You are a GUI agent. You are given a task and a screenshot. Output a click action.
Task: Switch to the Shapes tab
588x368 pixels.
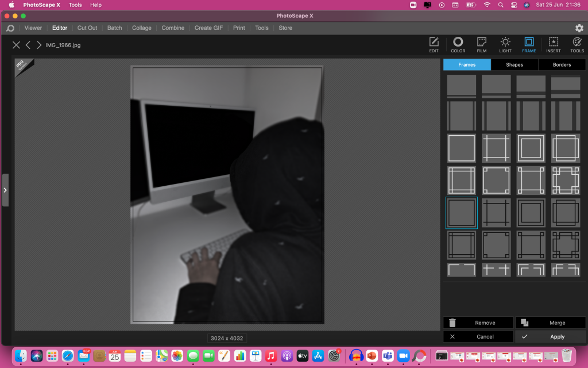coord(514,64)
